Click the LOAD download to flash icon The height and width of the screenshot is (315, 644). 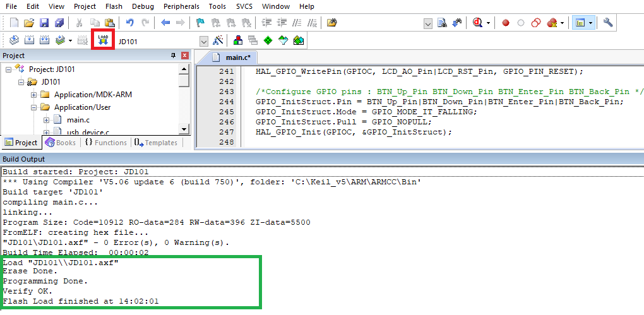pos(103,40)
